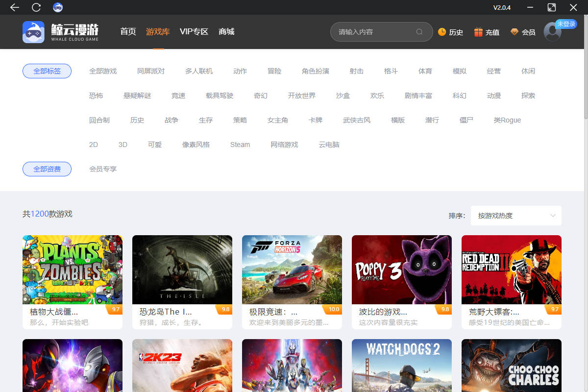Open the NBA 2K23 thumbnail
This screenshot has height=392, width=588.
pyautogui.click(x=182, y=366)
